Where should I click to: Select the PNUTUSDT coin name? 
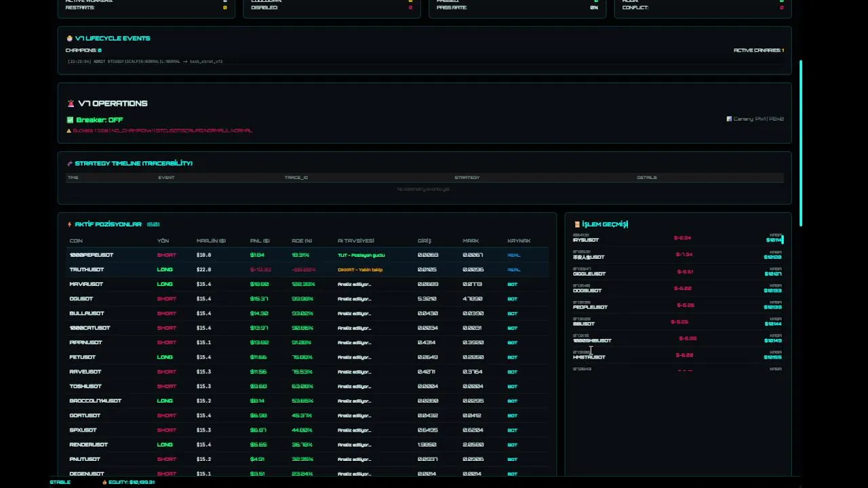85,459
